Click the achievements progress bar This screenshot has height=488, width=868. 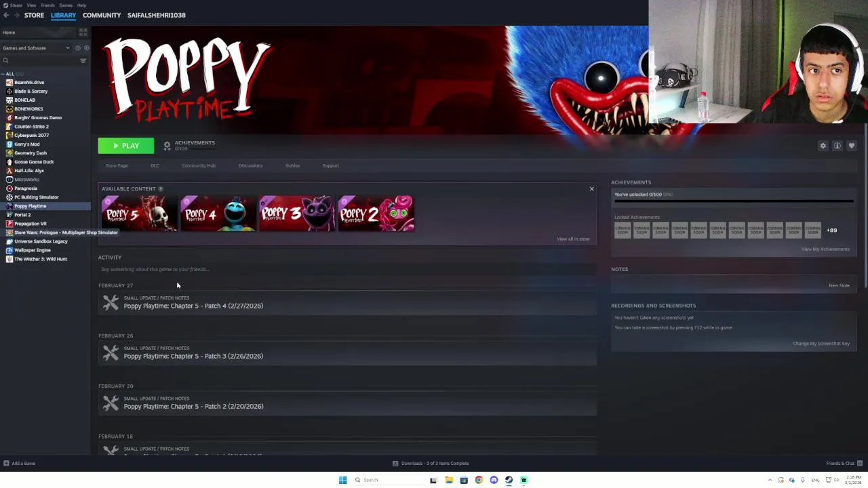pyautogui.click(x=734, y=201)
